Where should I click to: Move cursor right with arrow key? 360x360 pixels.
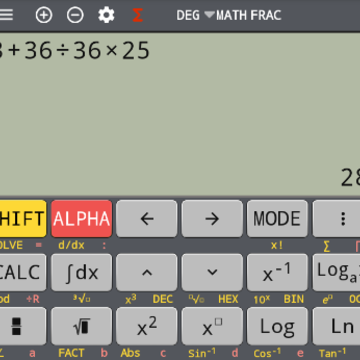pyautogui.click(x=212, y=219)
